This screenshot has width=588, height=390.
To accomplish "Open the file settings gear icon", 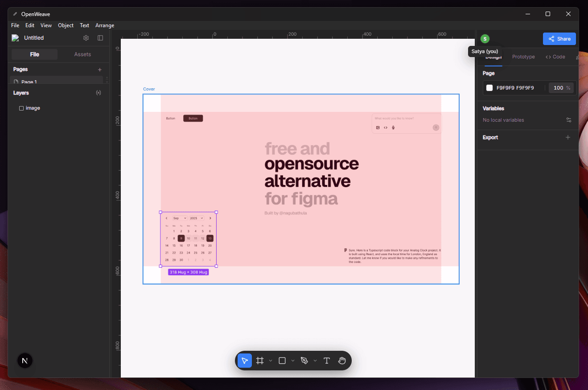I will click(86, 38).
